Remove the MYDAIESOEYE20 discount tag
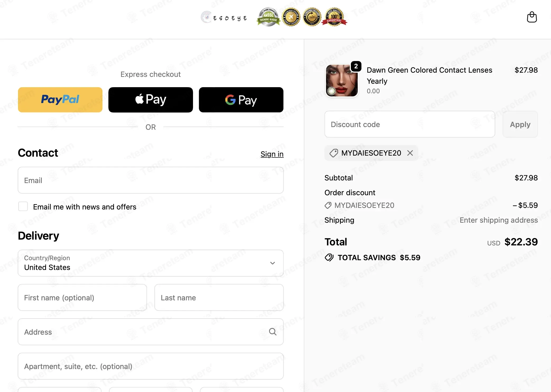551x392 pixels. click(x=410, y=153)
